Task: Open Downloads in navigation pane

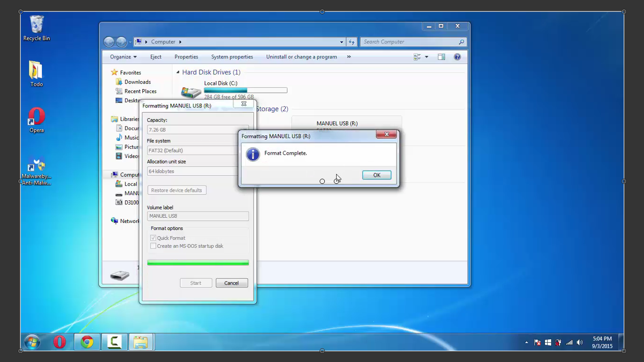Action: [x=138, y=82]
